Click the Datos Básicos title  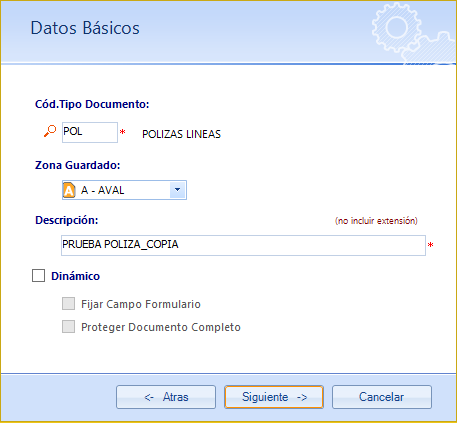pos(85,28)
